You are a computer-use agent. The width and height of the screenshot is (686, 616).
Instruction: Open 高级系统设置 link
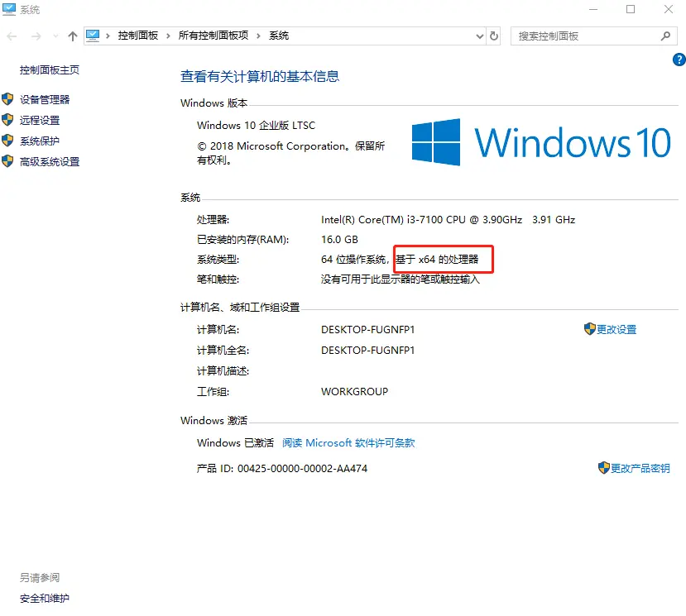point(50,162)
